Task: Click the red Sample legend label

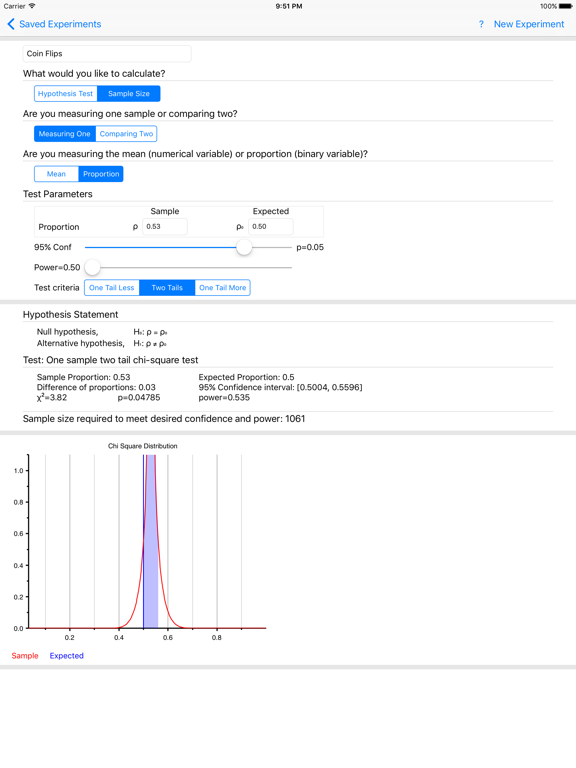Action: pyautogui.click(x=25, y=656)
